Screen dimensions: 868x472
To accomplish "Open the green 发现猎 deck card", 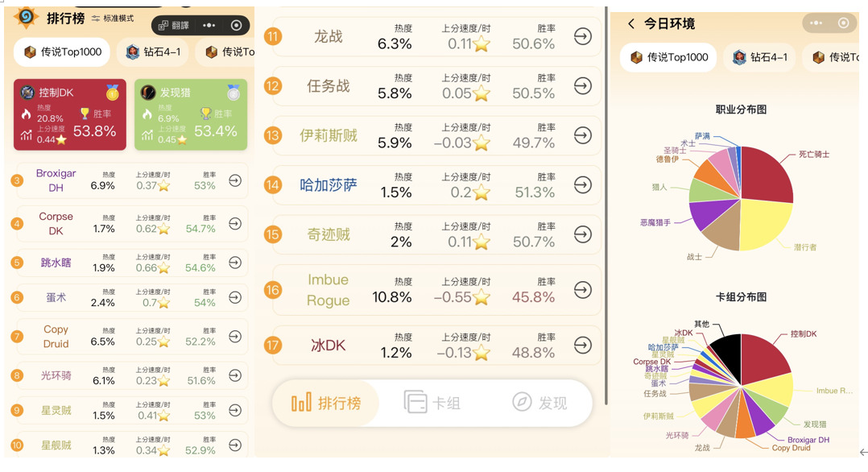I will click(x=191, y=114).
